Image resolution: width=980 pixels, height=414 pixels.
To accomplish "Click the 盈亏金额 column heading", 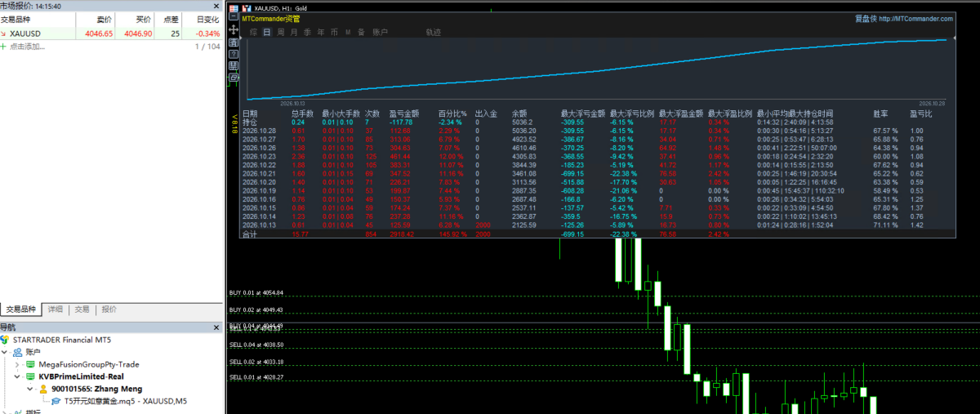I will click(x=403, y=114).
